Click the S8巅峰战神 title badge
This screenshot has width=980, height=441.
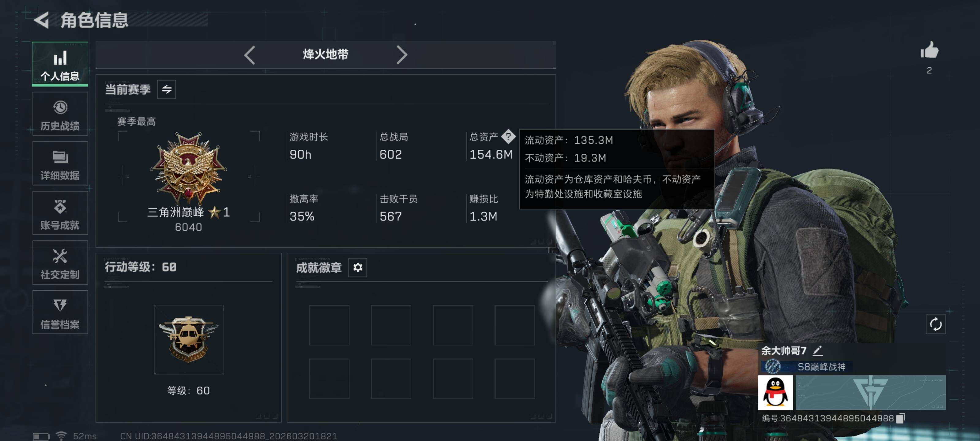[807, 367]
